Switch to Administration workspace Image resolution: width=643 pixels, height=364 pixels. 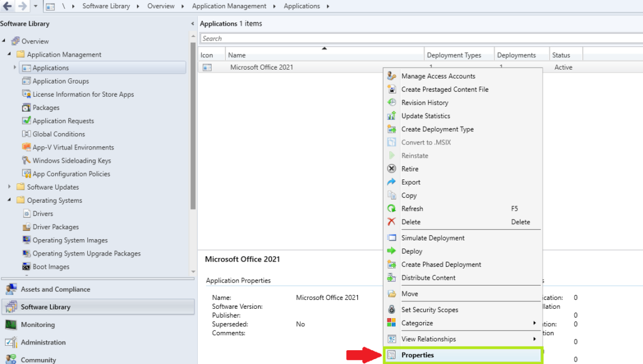tap(98, 342)
